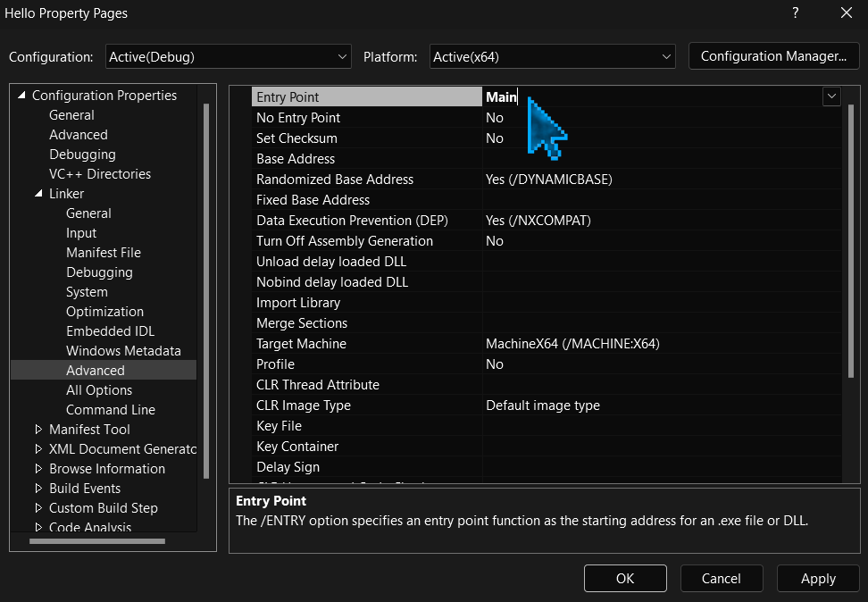The height and width of the screenshot is (602, 868).
Task: Expand the Custom Build Step node
Action: 38,508
